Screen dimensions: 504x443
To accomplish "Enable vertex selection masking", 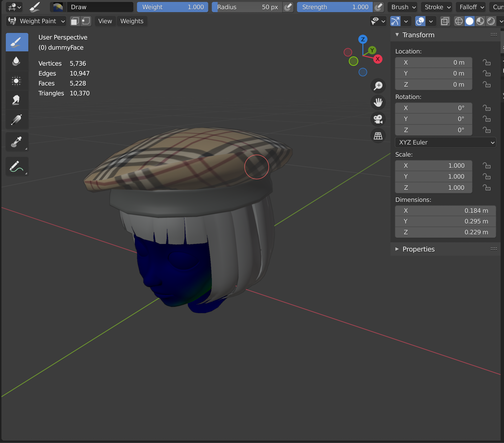I will (x=86, y=21).
